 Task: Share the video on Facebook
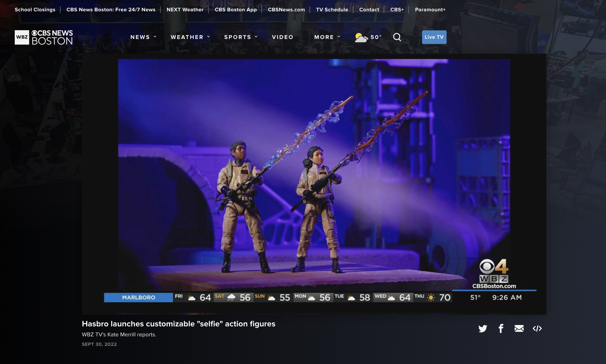(501, 328)
